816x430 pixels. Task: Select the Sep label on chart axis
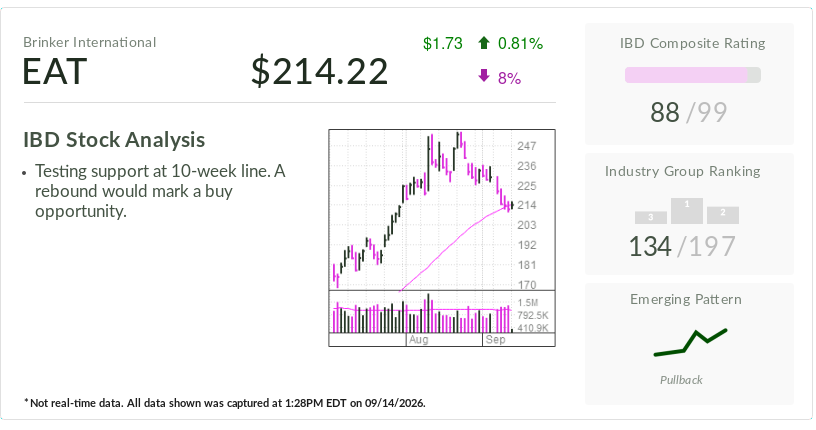point(495,339)
